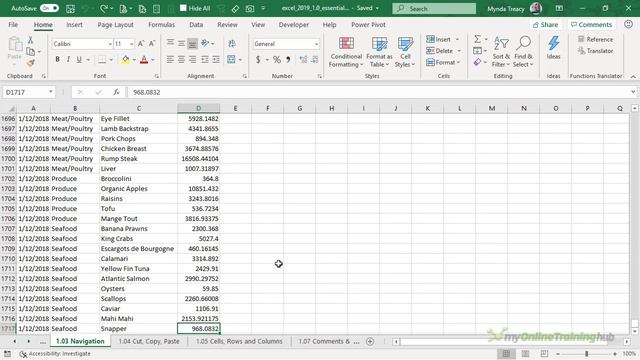Click the Fill down icon
Screen dimensions: 640x360
(x=477, y=51)
